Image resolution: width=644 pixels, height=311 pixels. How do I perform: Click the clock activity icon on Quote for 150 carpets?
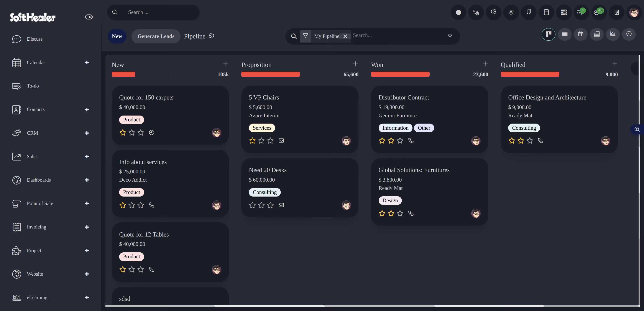pyautogui.click(x=151, y=133)
